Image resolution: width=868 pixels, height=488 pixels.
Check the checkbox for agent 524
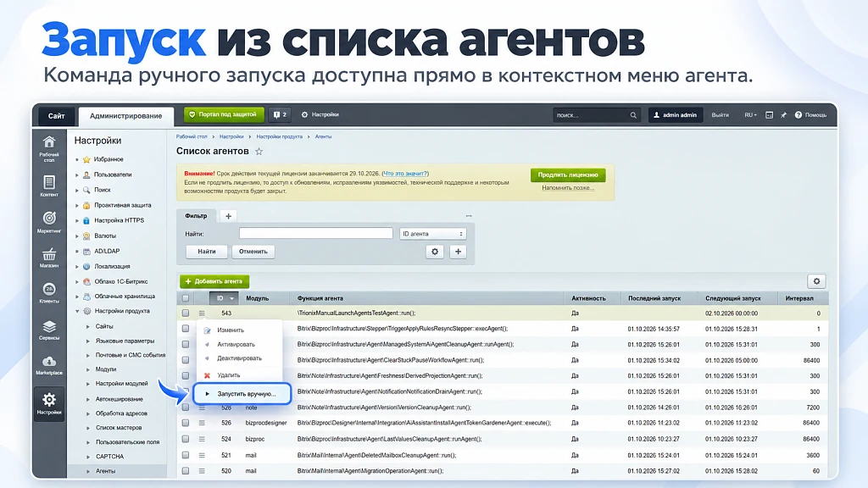point(186,439)
